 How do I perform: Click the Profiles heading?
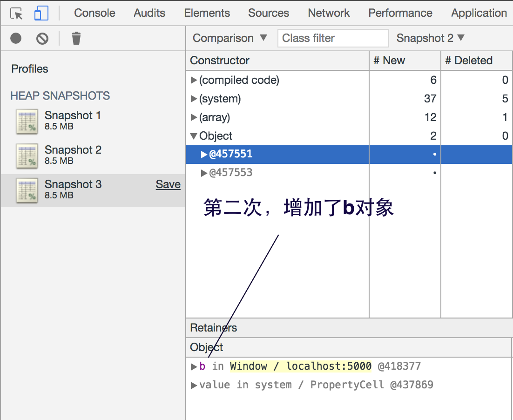point(30,69)
